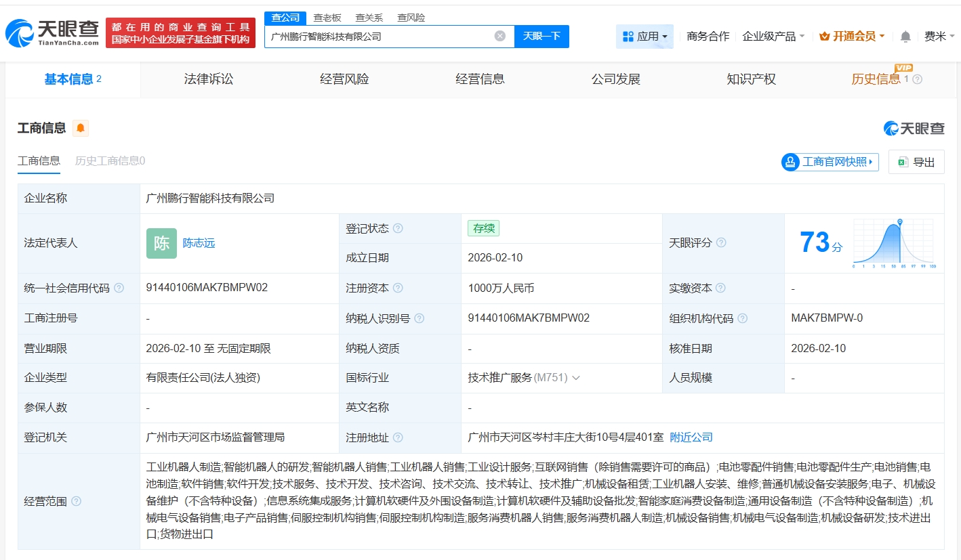This screenshot has width=961, height=560.
Task: Click help icon next to 登记状态
Action: [x=398, y=228]
